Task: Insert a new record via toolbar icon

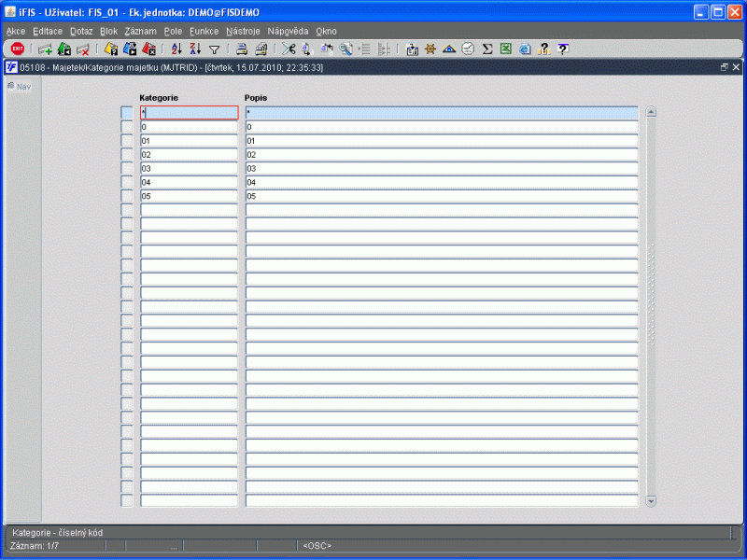Action: point(45,49)
